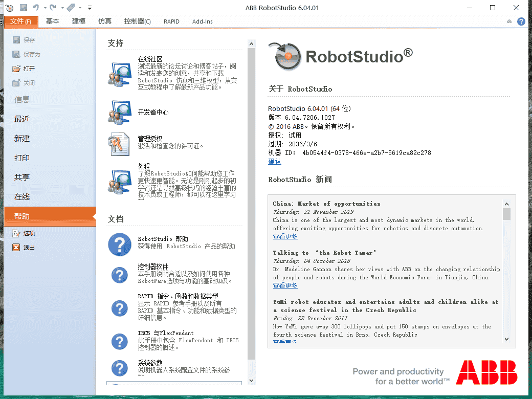Open RobotStudio 帮助 via its question mark icon
The image size is (532, 399).
point(119,245)
